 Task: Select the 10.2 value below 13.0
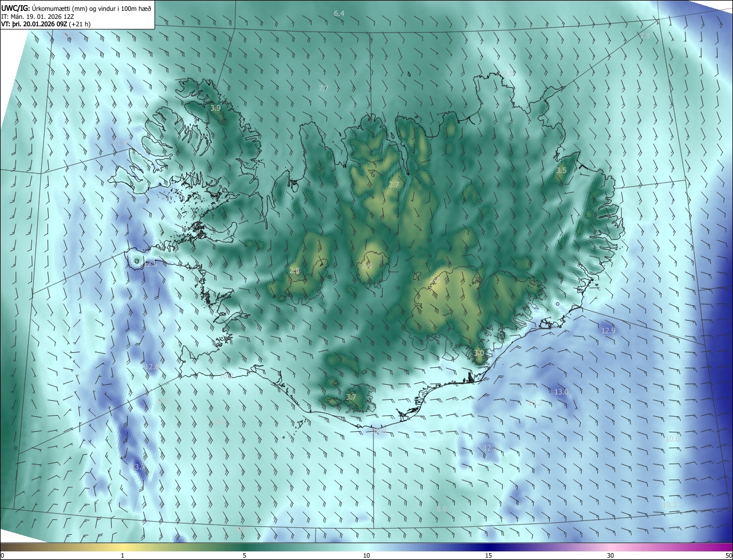535,403
